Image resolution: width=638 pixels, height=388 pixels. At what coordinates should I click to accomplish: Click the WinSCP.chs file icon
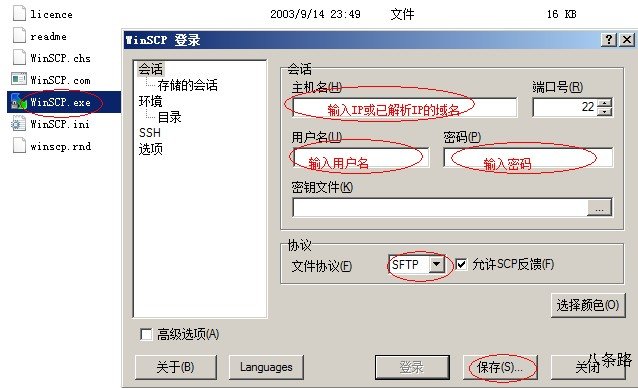pos(19,57)
